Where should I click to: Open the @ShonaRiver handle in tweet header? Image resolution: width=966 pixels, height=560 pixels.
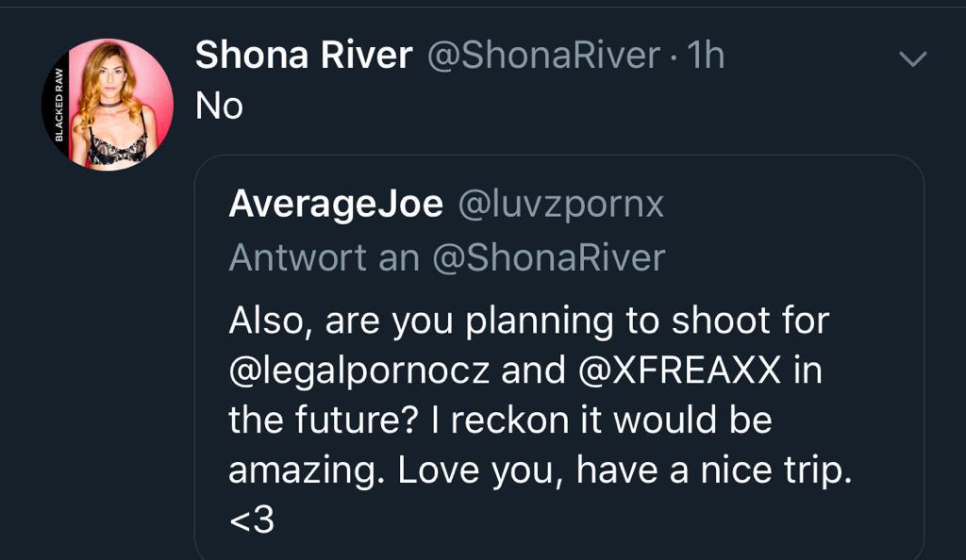point(543,57)
